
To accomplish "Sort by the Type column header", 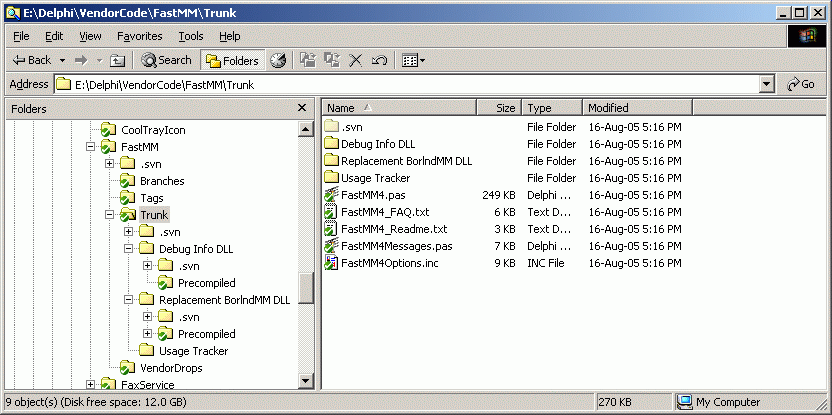I will point(552,108).
